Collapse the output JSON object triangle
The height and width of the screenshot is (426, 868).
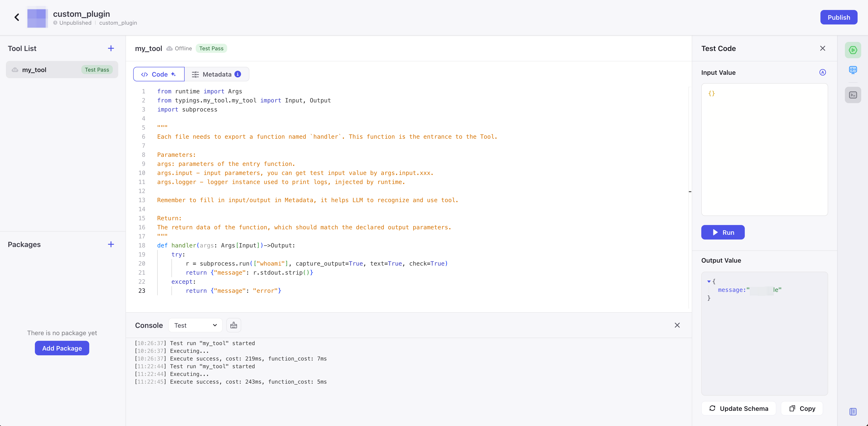pyautogui.click(x=709, y=281)
